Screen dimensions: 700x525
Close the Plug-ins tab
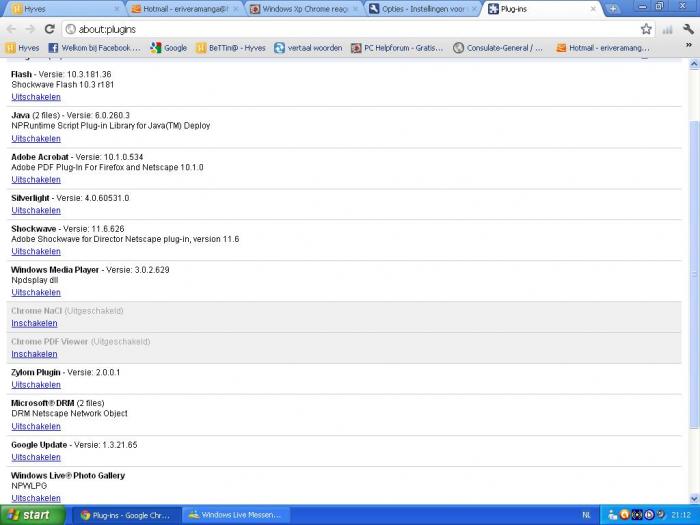click(593, 9)
